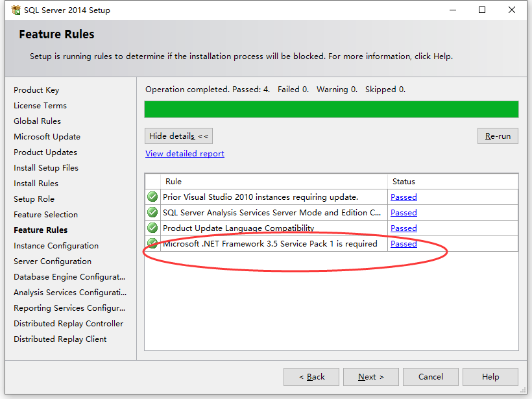The width and height of the screenshot is (532, 399).
Task: Select the circled .NET Framework 3.5 requirement row
Action: click(x=271, y=243)
